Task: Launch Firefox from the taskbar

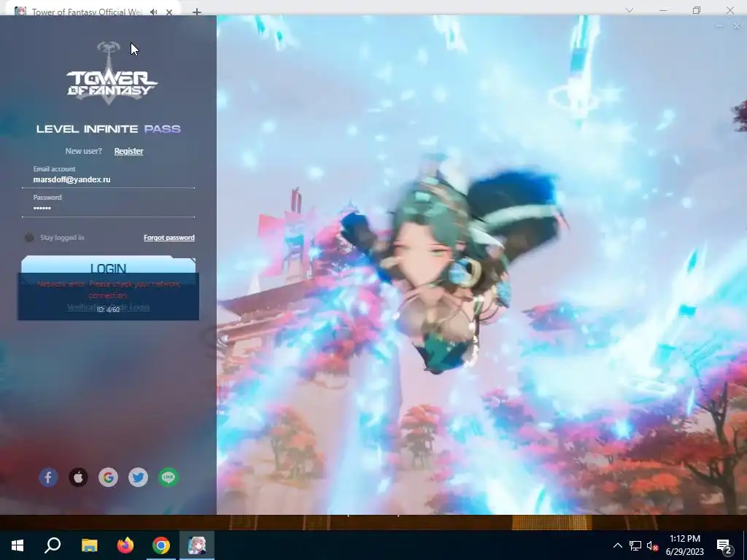Action: tap(125, 545)
